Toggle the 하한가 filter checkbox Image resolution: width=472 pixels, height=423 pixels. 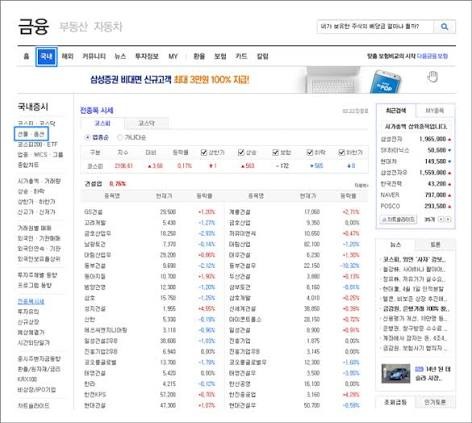pos(341,152)
